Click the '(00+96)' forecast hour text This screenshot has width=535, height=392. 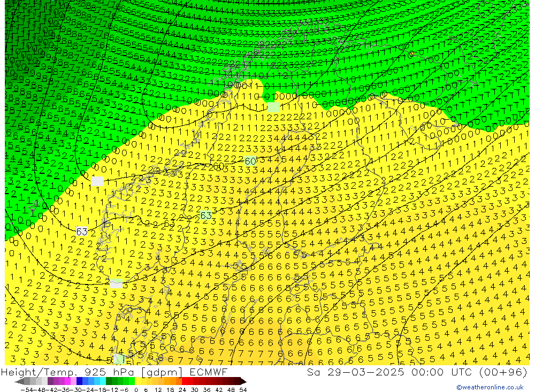pos(503,372)
